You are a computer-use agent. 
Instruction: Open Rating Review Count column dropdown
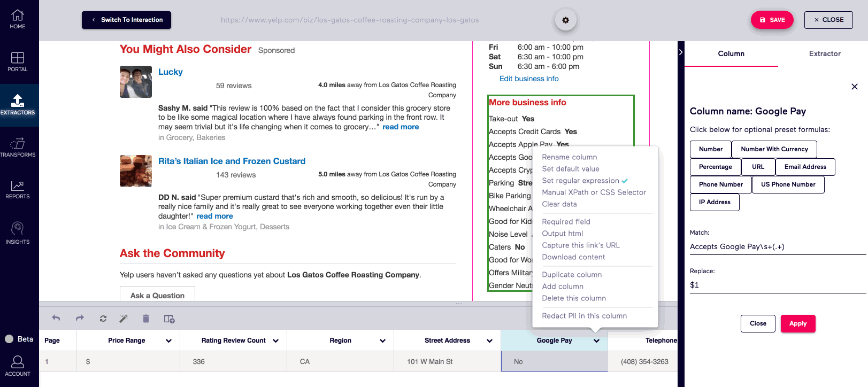(x=276, y=340)
